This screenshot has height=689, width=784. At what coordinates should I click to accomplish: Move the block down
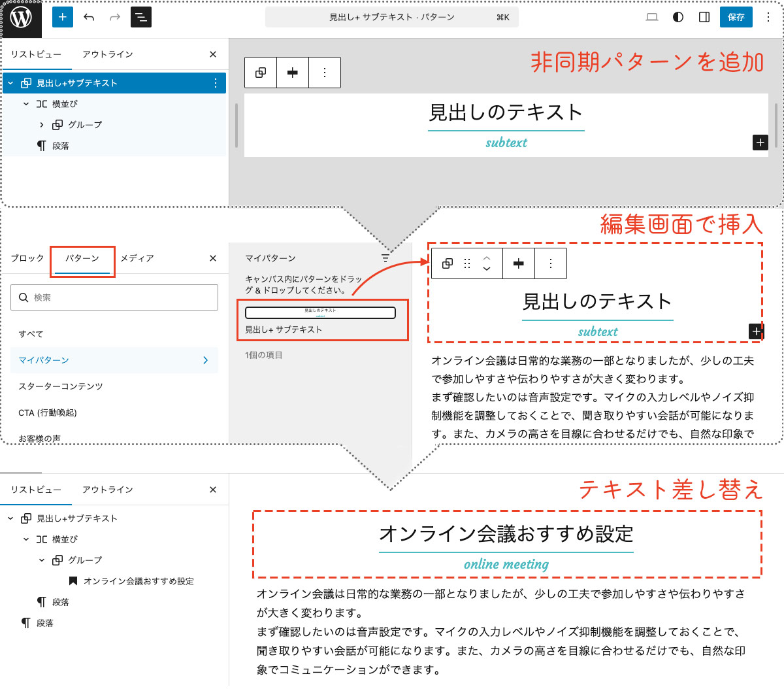pyautogui.click(x=487, y=269)
